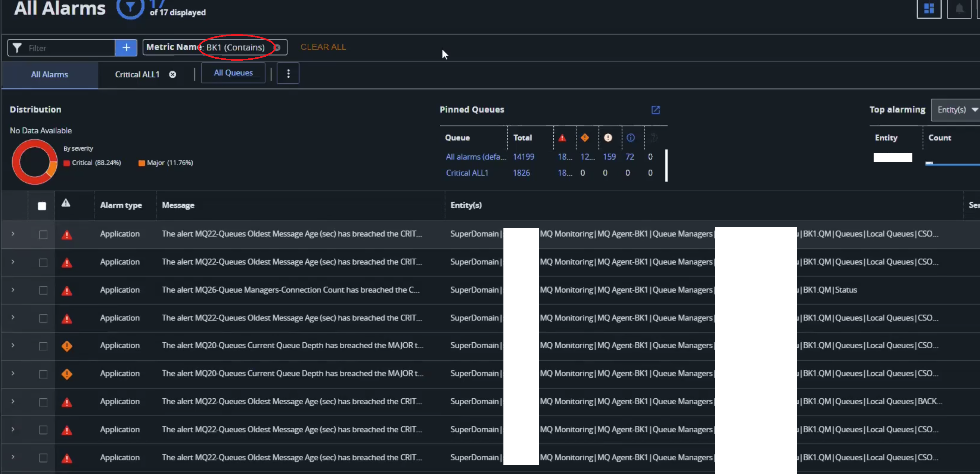Click the All Queues button
The height and width of the screenshot is (474, 980).
pyautogui.click(x=233, y=73)
